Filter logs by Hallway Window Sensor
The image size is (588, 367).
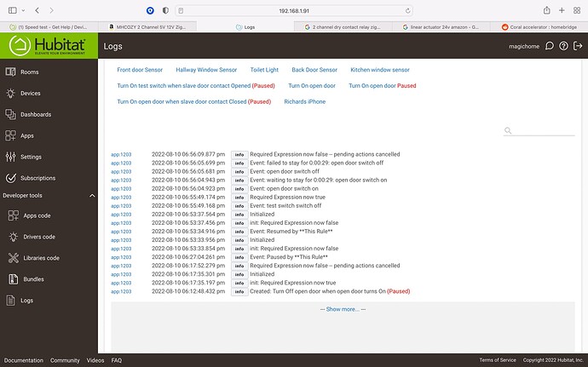point(206,70)
